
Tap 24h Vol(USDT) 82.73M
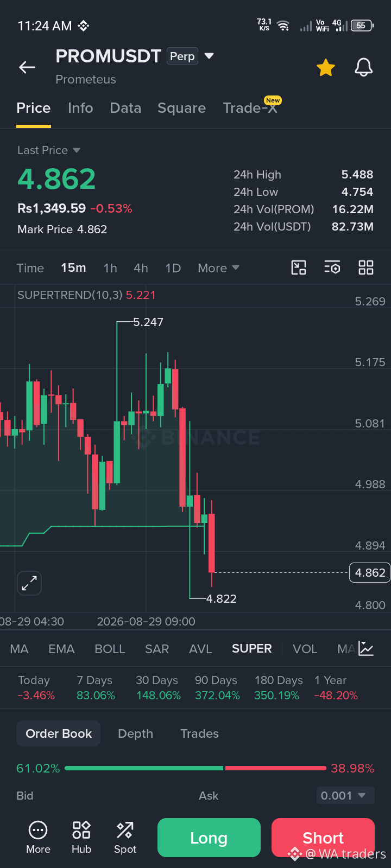(x=352, y=227)
